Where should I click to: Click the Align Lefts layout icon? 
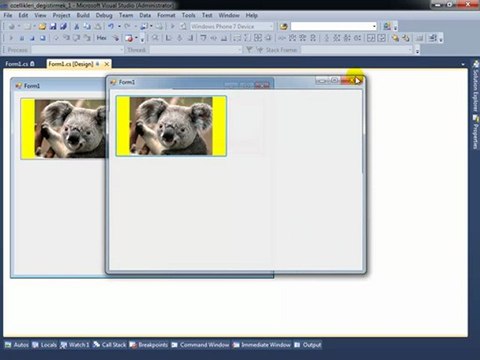pyautogui.click(x=169, y=38)
